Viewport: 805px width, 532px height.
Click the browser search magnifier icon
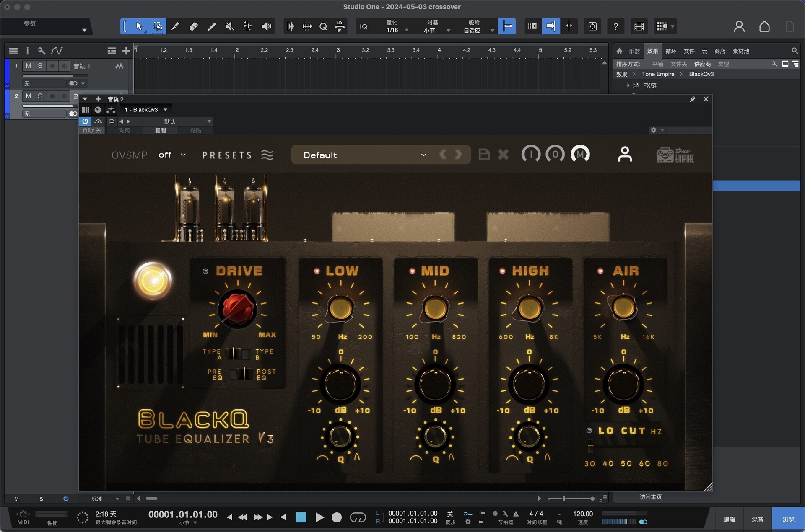[795, 51]
